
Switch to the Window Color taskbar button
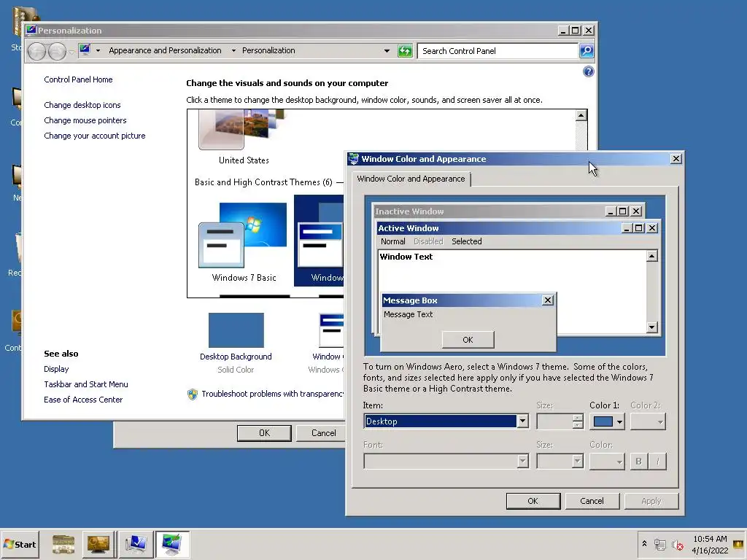click(172, 544)
